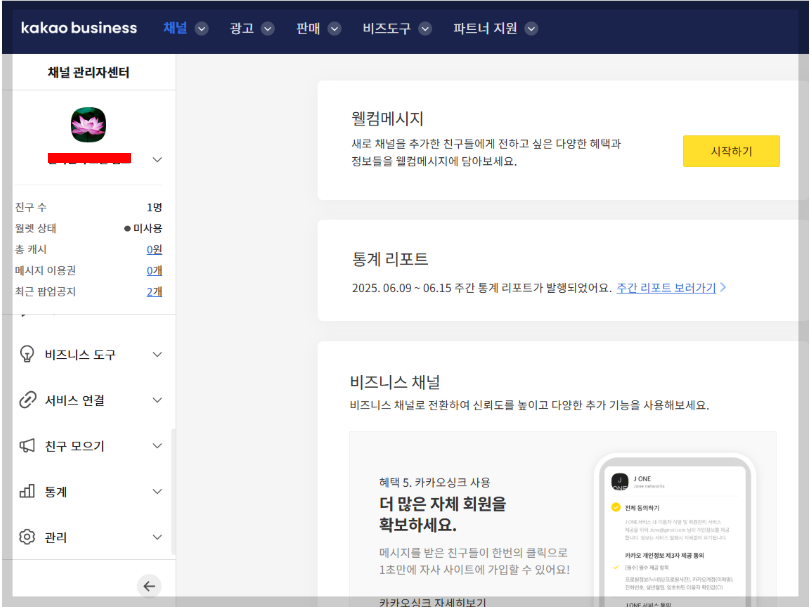Click the 채널 관리자센터 header
Image resolution: width=810 pixels, height=607 pixels.
coord(88,71)
